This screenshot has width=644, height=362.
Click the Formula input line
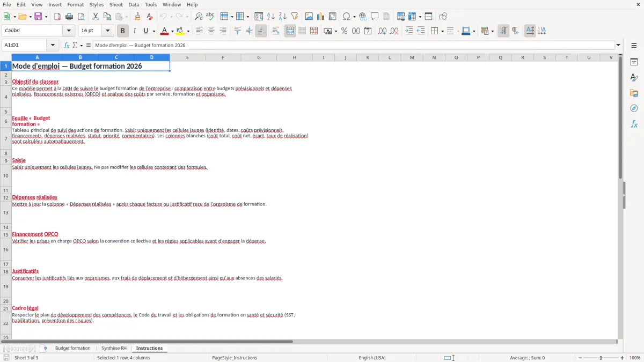tap(354, 45)
